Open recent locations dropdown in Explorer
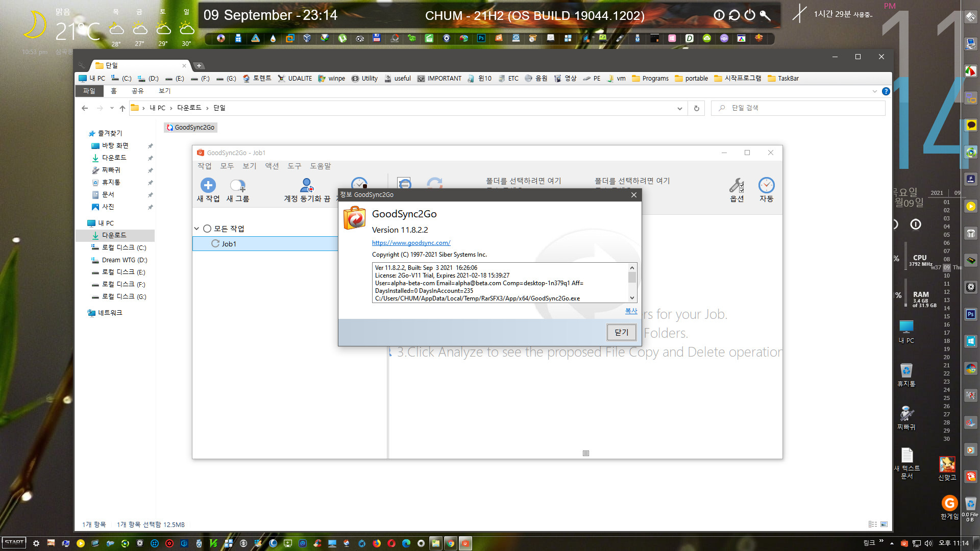Viewport: 980px width, 551px height. (x=112, y=108)
